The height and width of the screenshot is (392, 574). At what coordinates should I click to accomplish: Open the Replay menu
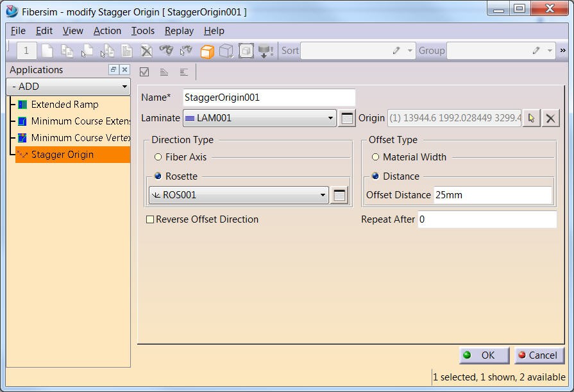pyautogui.click(x=179, y=30)
